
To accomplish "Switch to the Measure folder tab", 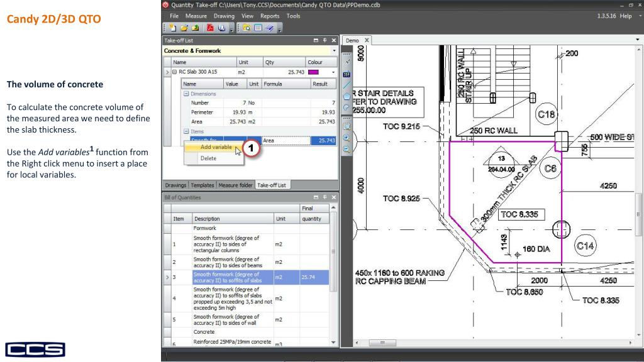I will coord(235,185).
